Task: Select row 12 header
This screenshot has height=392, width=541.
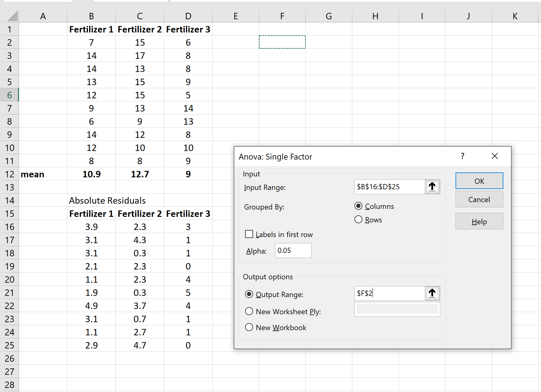Action: [x=9, y=174]
